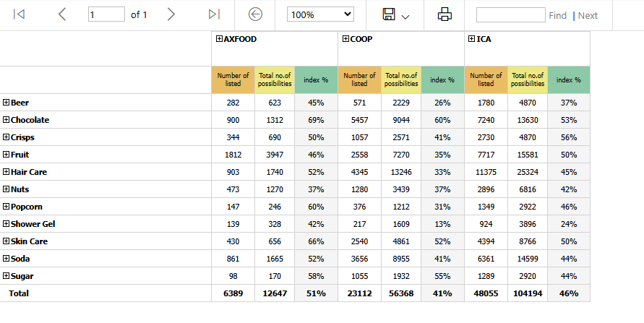
Task: Expand the Skin Care row
Action: click(x=7, y=241)
